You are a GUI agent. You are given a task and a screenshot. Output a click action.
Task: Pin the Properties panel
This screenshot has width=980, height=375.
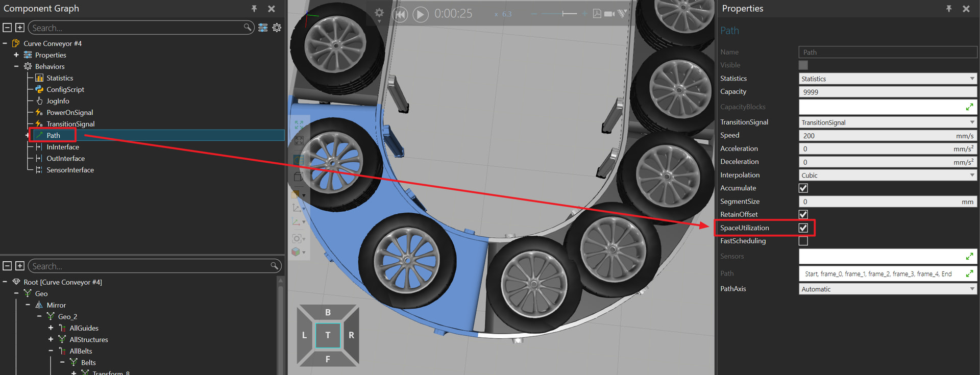(948, 9)
